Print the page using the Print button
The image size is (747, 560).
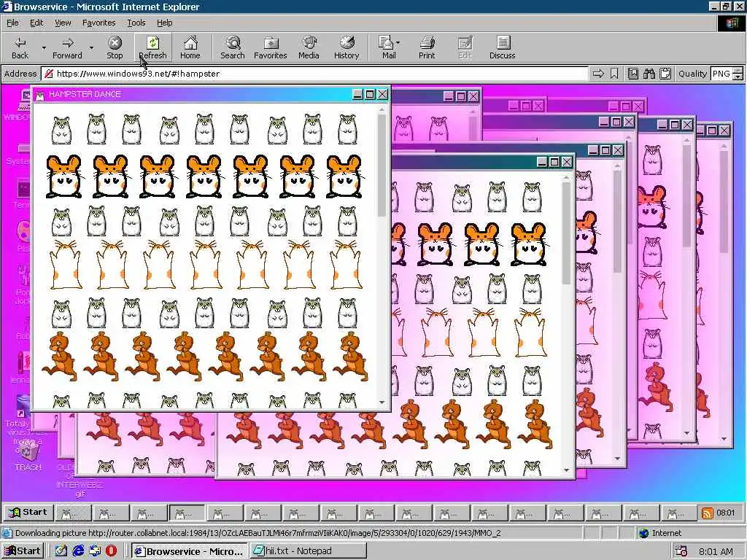[427, 47]
